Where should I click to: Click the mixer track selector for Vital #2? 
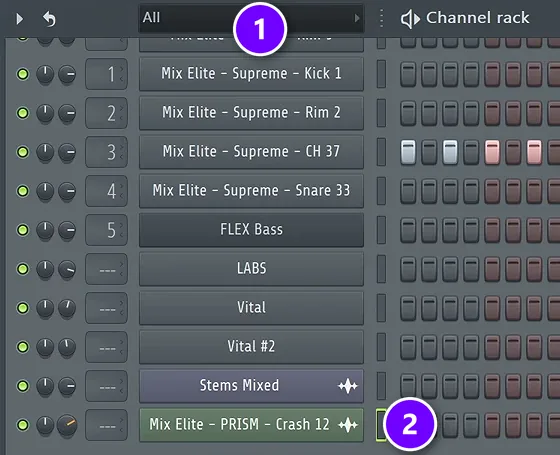(x=106, y=346)
